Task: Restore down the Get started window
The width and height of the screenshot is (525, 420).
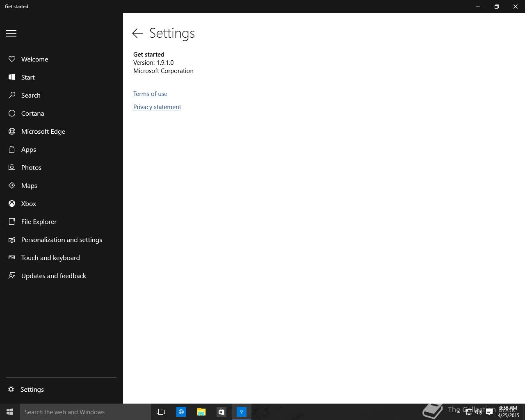Action: (497, 7)
